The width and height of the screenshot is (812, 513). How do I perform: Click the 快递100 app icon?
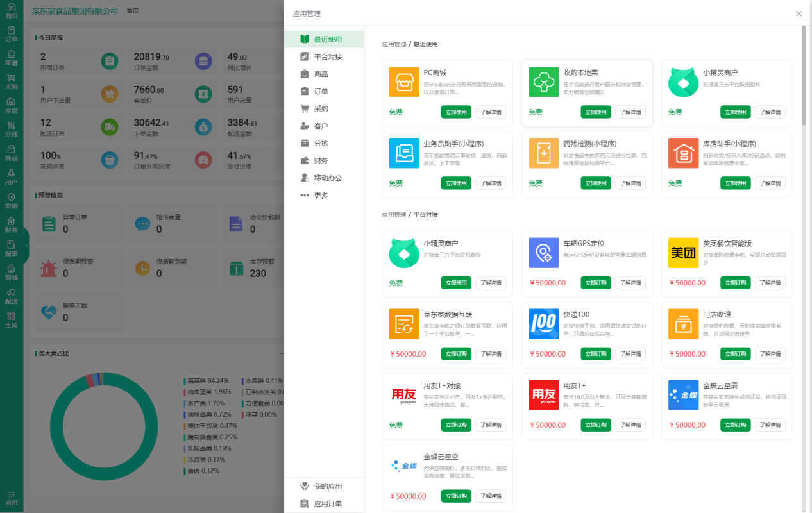544,324
